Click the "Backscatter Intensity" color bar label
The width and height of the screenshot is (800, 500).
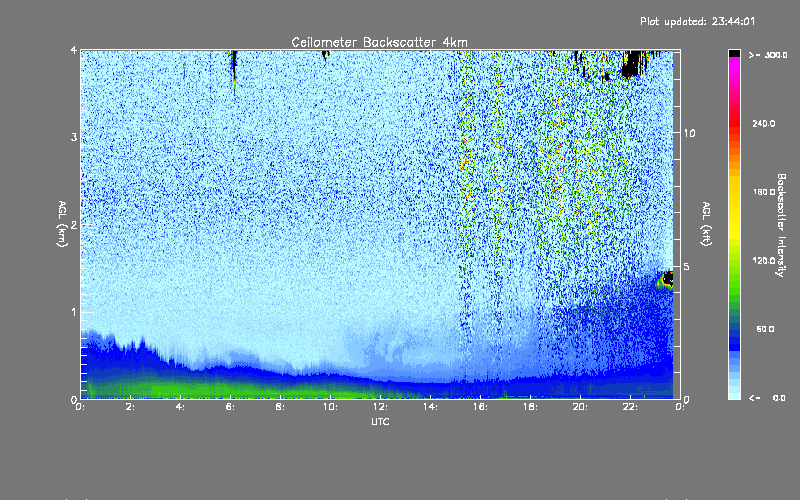(781, 225)
